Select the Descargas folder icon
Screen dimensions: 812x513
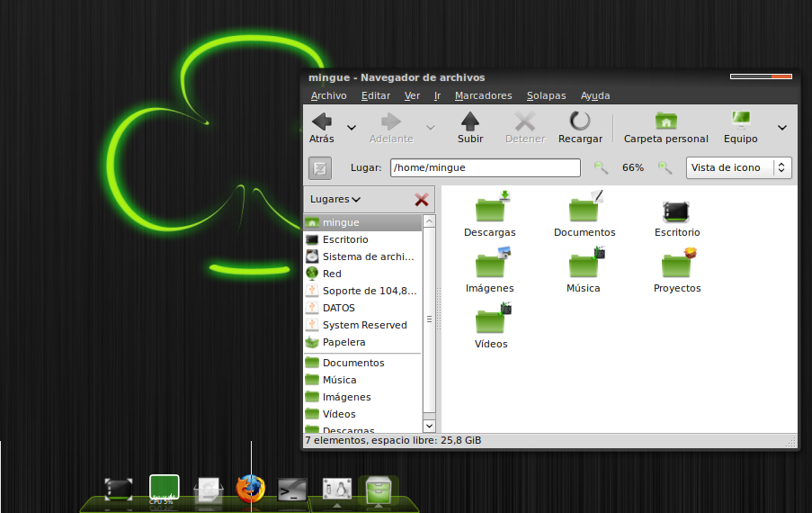[x=490, y=214]
